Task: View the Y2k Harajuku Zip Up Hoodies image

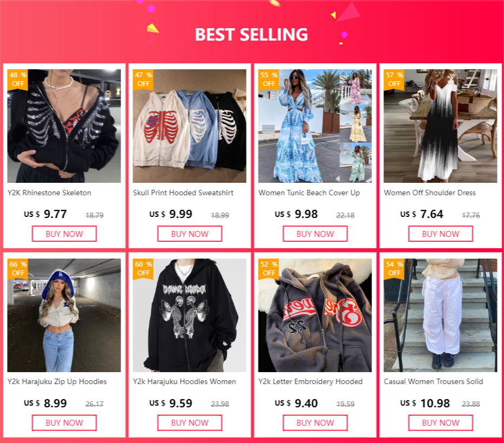Action: pos(64,315)
